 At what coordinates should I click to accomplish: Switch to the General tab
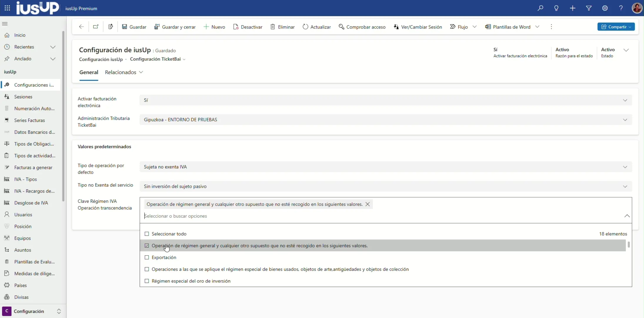[x=89, y=72]
